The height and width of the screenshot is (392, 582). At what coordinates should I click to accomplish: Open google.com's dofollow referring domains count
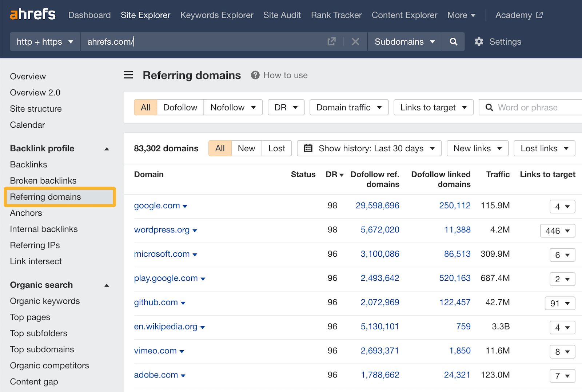click(377, 205)
